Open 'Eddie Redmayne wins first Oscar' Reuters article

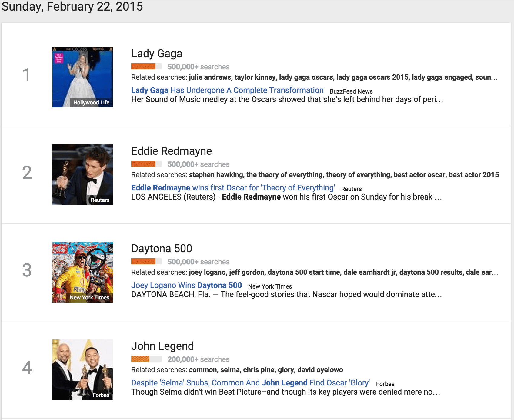[233, 188]
